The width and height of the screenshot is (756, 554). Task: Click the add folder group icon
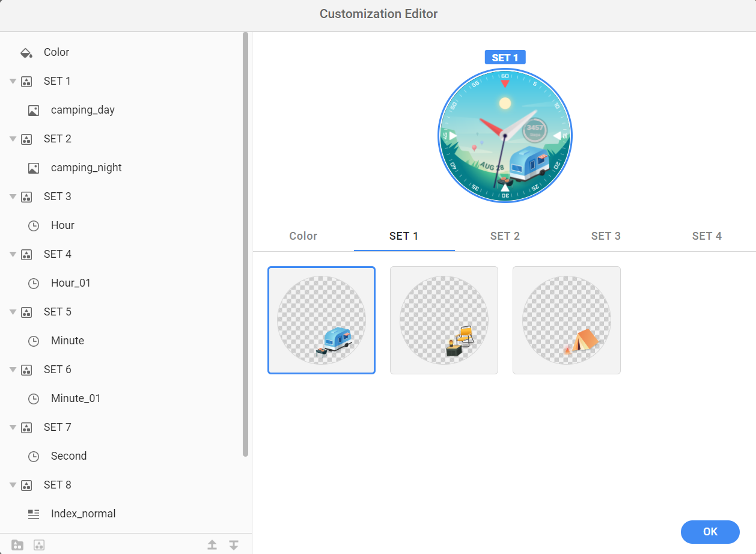(17, 545)
